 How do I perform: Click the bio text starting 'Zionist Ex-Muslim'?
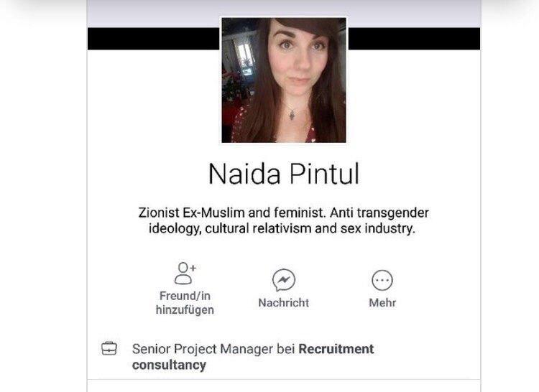(284, 220)
